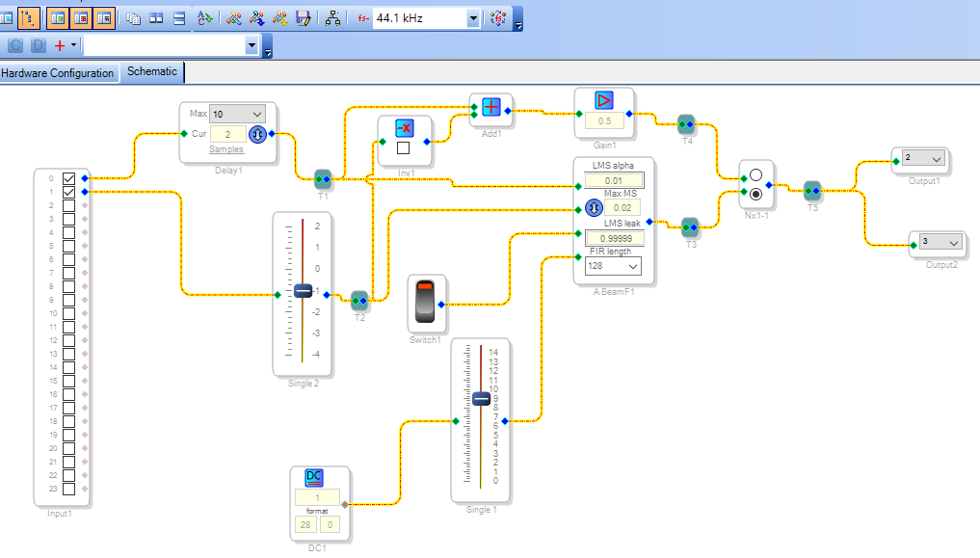Click the floppy disk with pencil icon

point(304,18)
